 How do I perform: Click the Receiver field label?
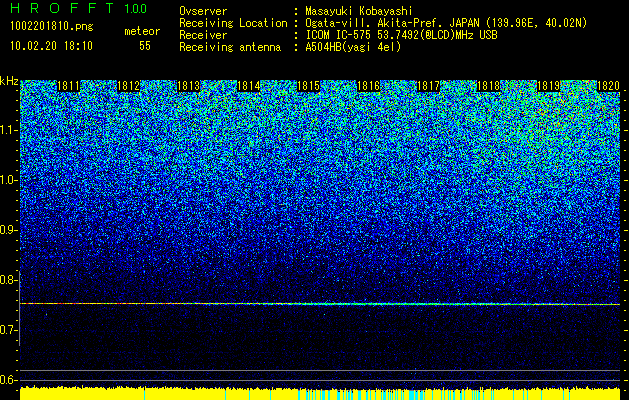pos(203,35)
